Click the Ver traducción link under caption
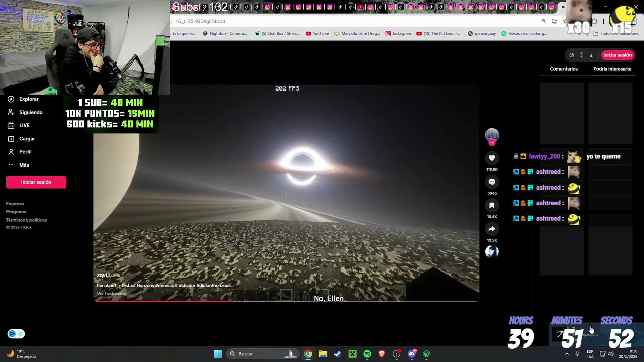644x362 pixels. 111,294
